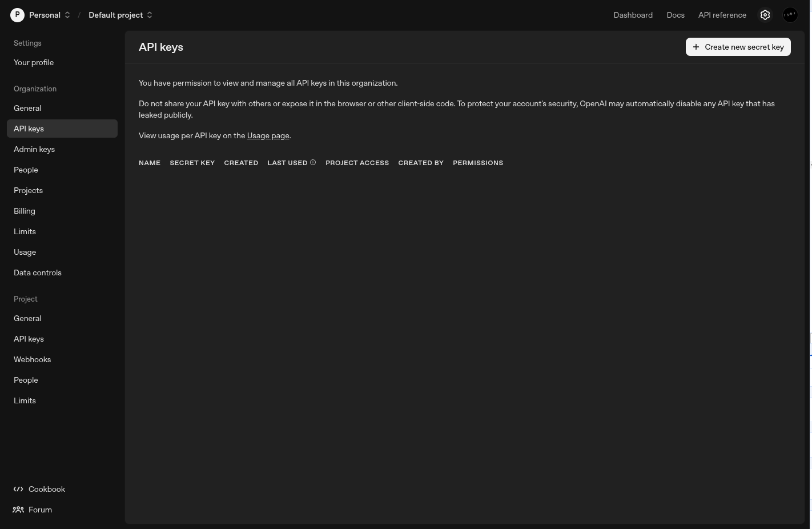The image size is (812, 529).
Task: Open API reference in the top navigation
Action: coord(722,15)
